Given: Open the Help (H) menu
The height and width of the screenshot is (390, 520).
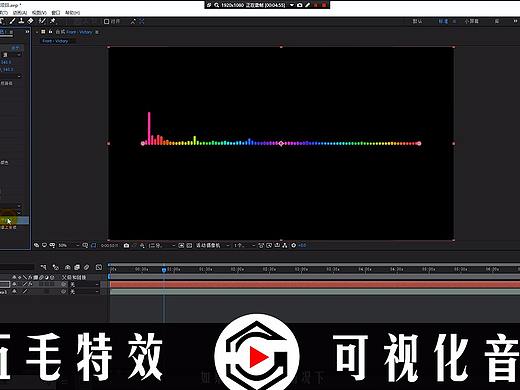Looking at the screenshot, I should click(x=72, y=13).
